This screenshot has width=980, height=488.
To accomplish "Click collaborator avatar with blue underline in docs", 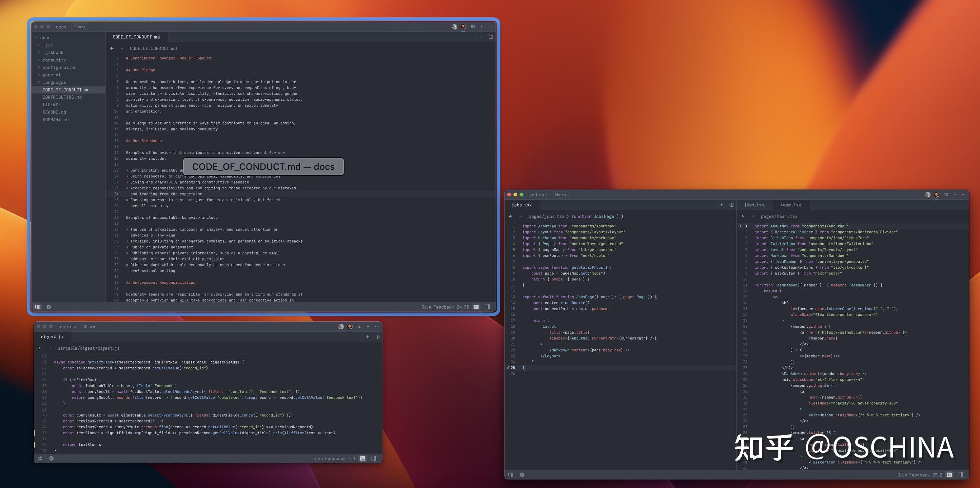I will (463, 27).
